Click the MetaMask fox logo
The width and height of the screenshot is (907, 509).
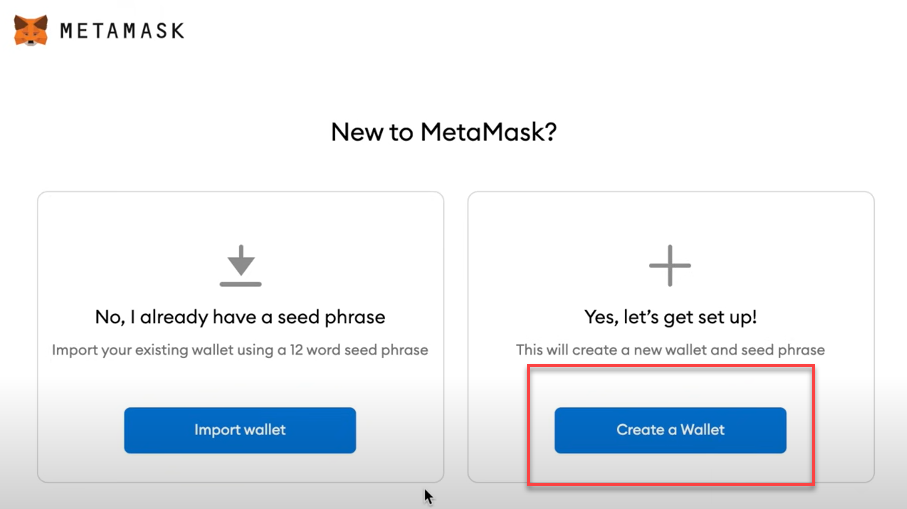coord(31,30)
